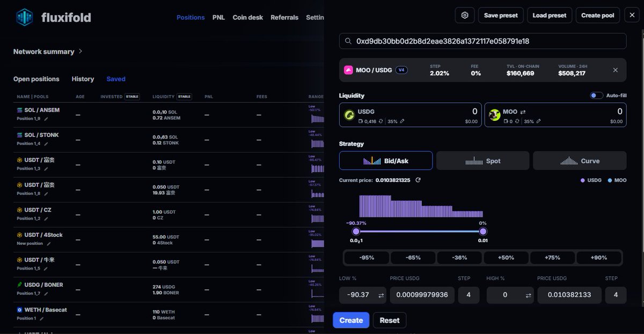Rename Position 1_7 with the pencil icon
644x334 pixels.
[x=46, y=294]
